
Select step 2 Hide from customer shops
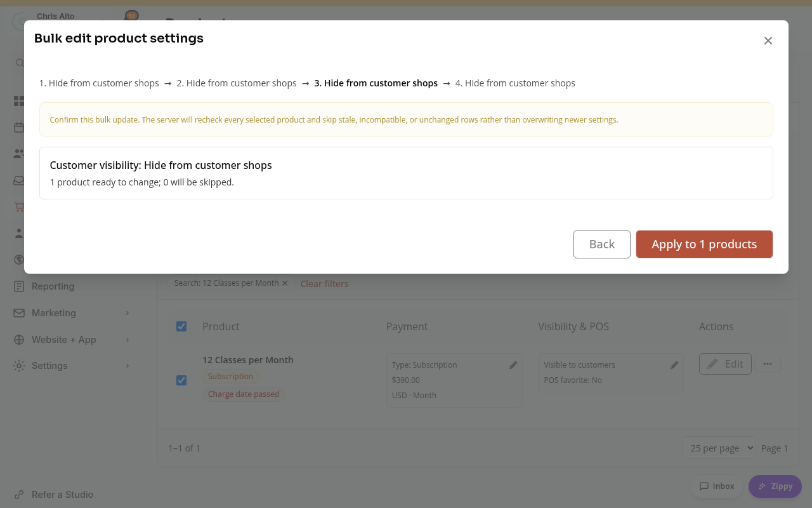click(x=237, y=83)
